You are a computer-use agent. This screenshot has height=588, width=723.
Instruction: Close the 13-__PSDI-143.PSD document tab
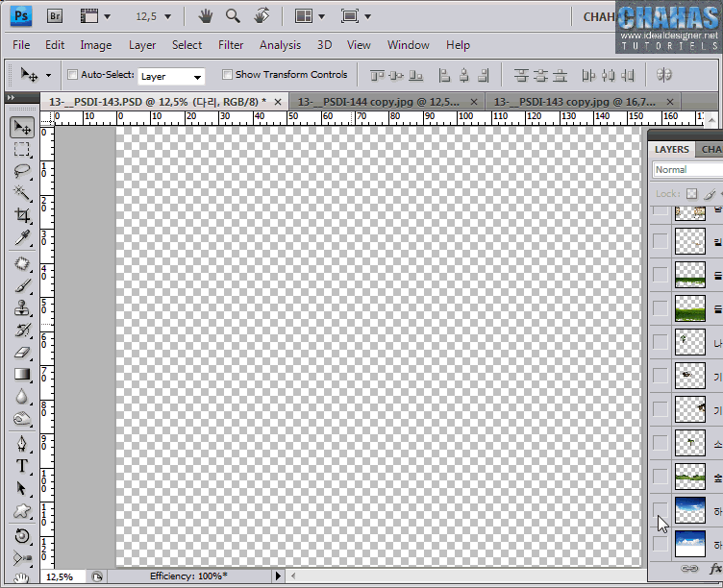click(x=278, y=102)
